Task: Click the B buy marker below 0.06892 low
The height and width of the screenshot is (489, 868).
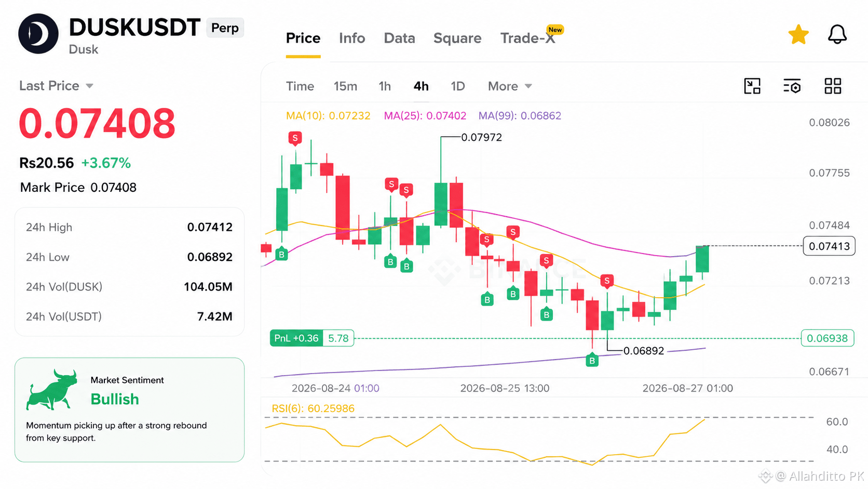Action: [592, 360]
